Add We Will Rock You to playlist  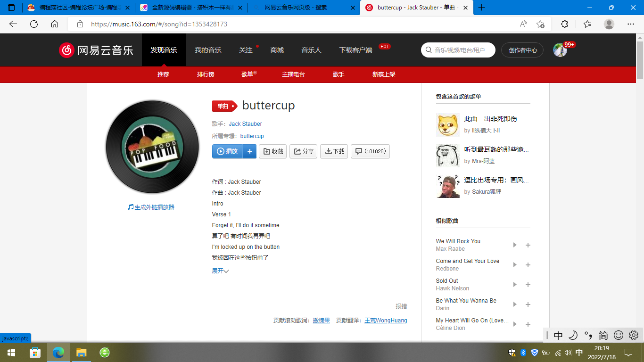(528, 245)
